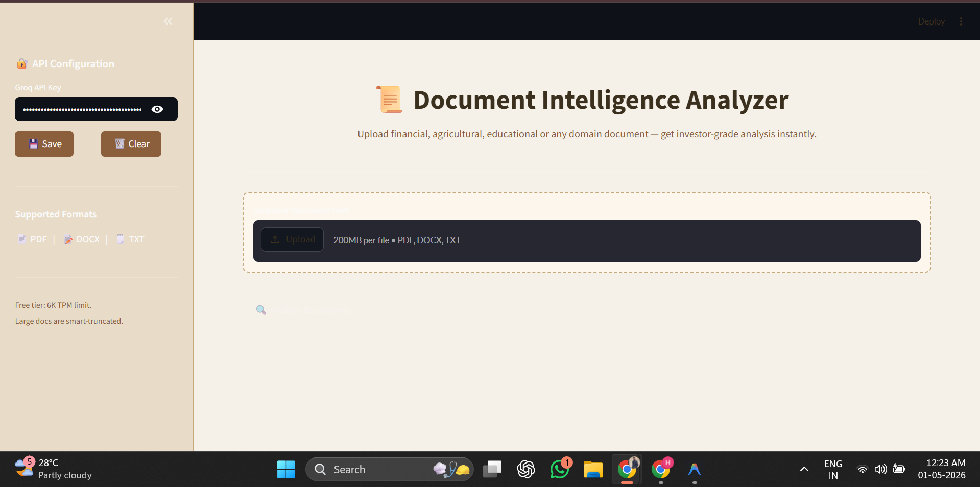Open the three-dot main menu
Image resolution: width=980 pixels, height=487 pixels.
point(961,21)
